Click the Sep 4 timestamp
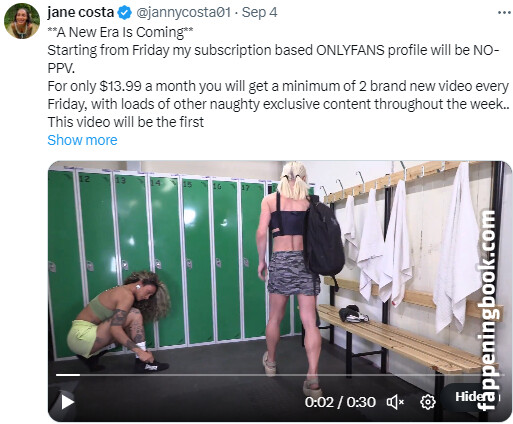The width and height of the screenshot is (513, 424). [x=259, y=12]
